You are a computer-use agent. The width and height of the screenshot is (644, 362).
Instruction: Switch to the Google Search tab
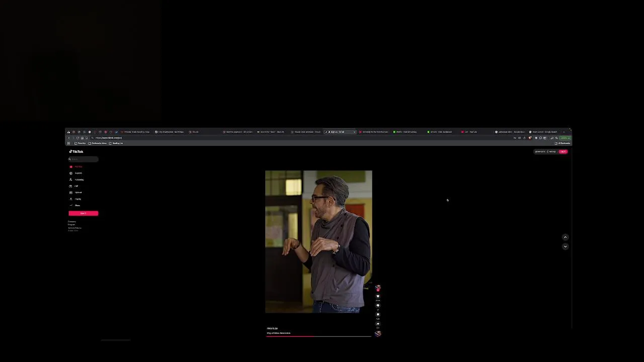(x=544, y=132)
